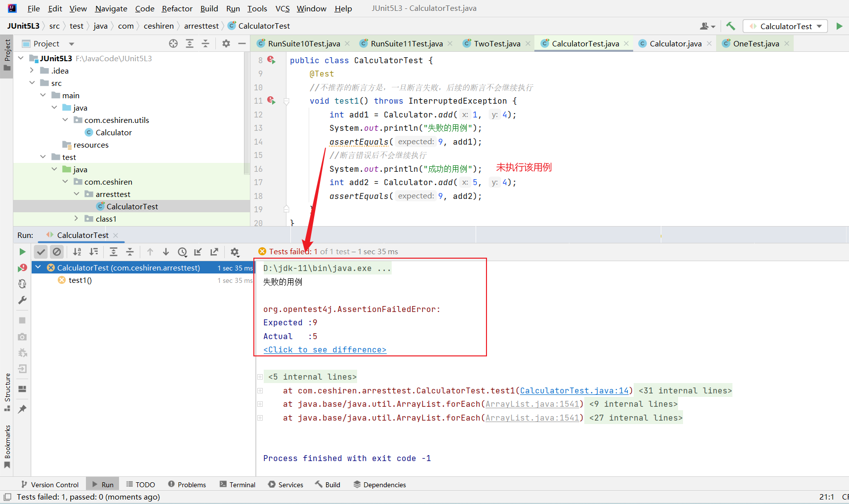Screen dimensions: 849x504
Task: Select opened file target icon in Project panel
Action: pyautogui.click(x=173, y=43)
